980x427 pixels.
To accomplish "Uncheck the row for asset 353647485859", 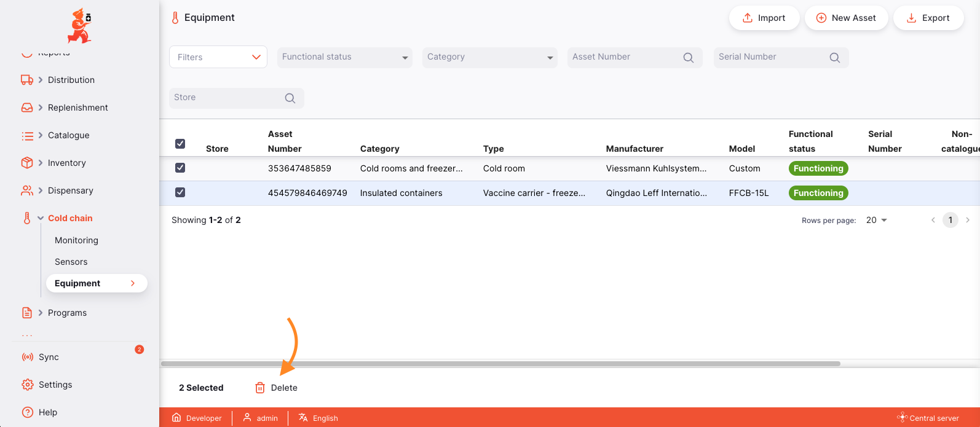I will point(180,168).
